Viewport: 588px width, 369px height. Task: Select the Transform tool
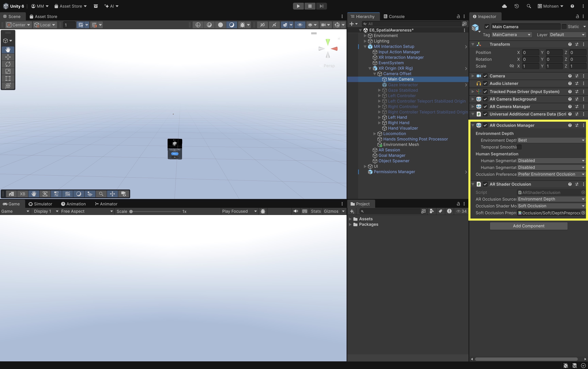tap(8, 85)
